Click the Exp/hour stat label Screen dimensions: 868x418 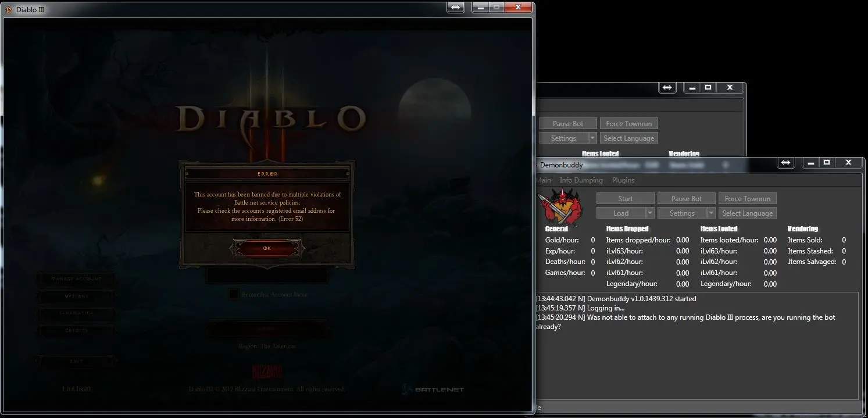point(560,251)
